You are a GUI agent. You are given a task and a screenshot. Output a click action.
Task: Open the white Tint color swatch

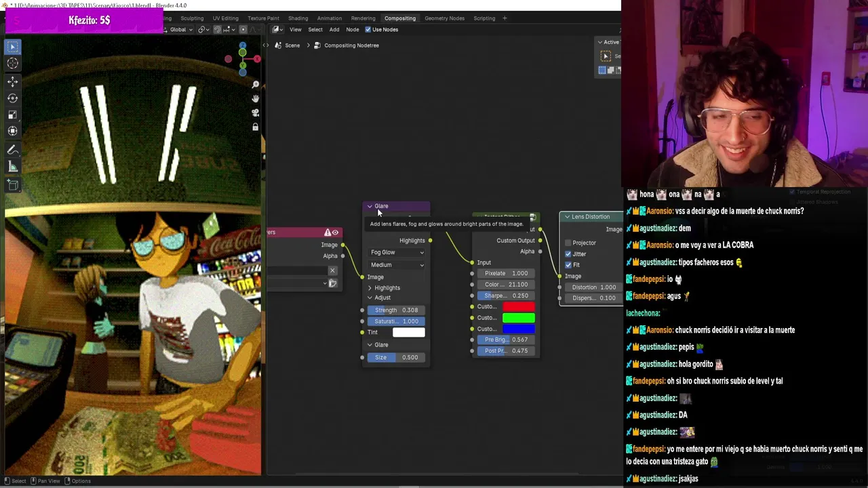pos(408,332)
